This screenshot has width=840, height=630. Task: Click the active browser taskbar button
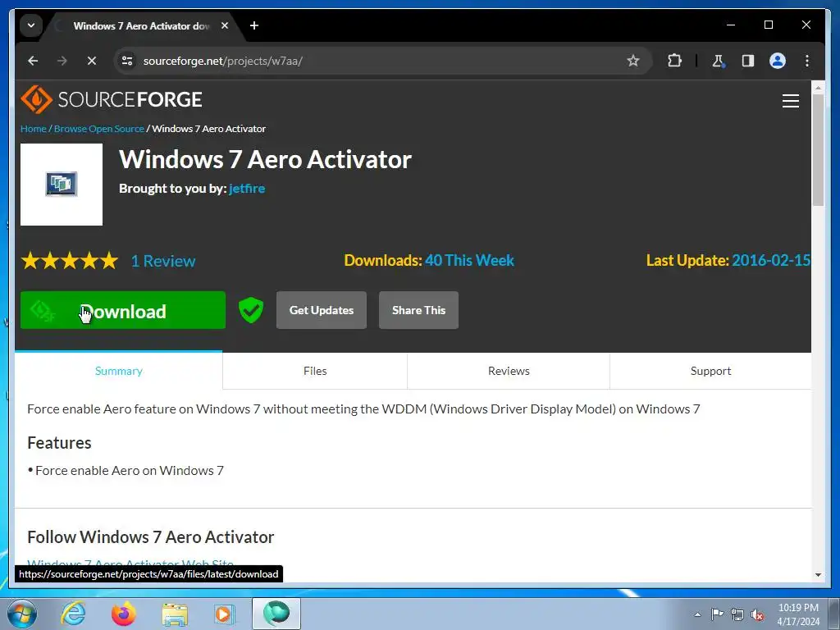[276, 614]
